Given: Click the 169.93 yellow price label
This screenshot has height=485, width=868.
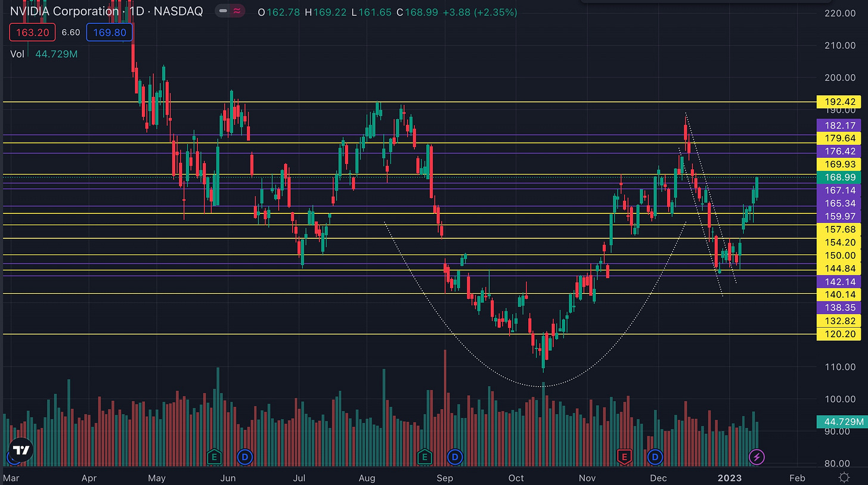Looking at the screenshot, I should [x=839, y=164].
